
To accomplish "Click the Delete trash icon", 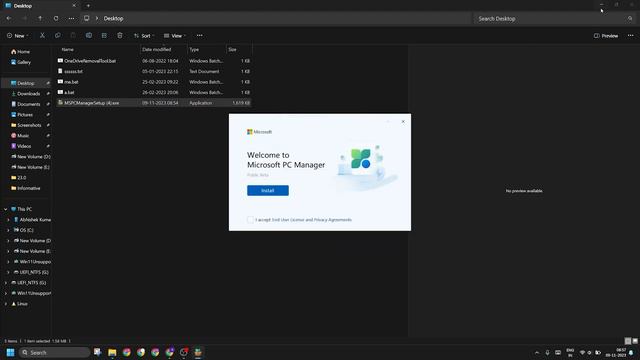I will coord(120,36).
